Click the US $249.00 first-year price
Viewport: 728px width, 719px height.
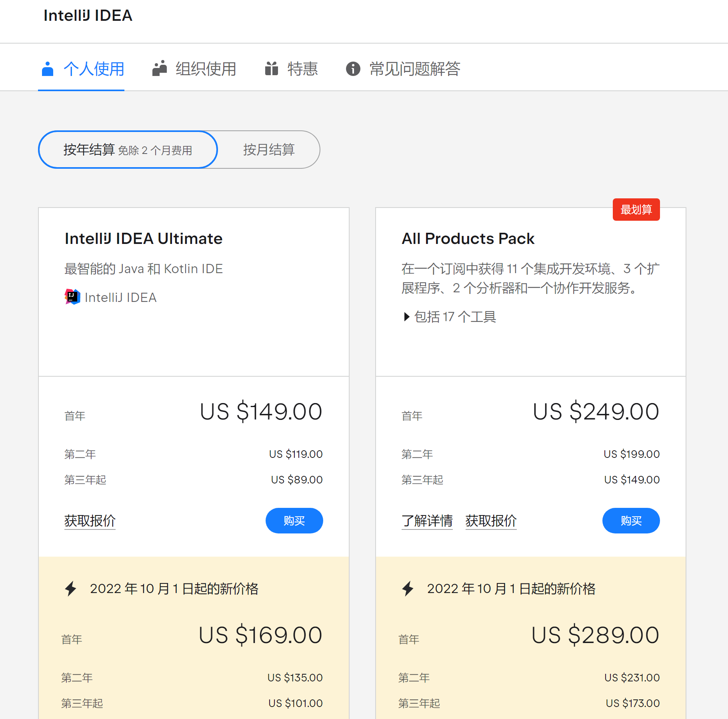[596, 411]
